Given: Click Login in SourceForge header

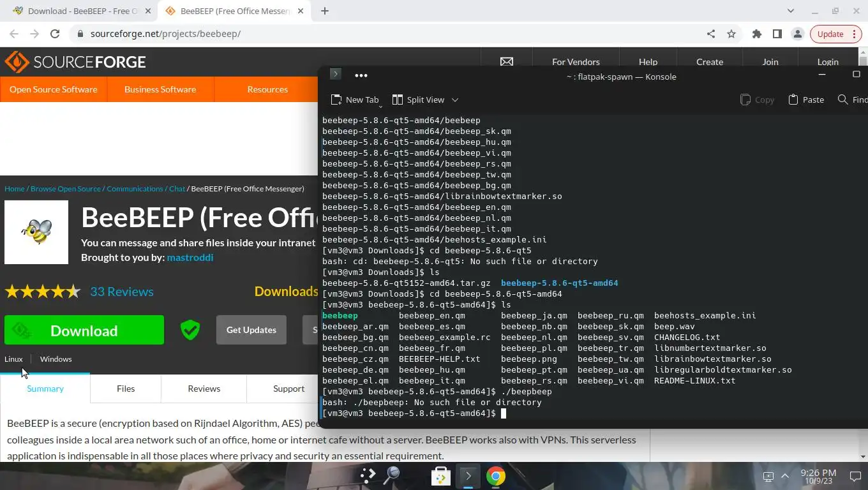Looking at the screenshot, I should 828,62.
